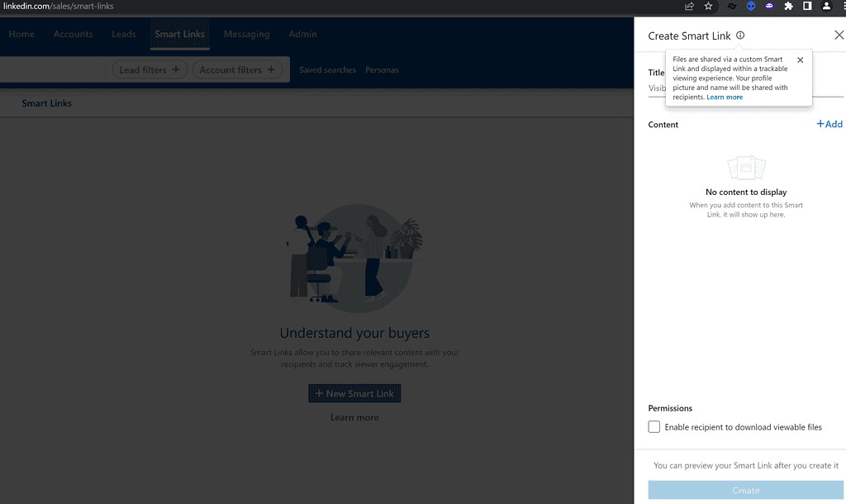Open Learn more under New Smart Link

coord(354,418)
